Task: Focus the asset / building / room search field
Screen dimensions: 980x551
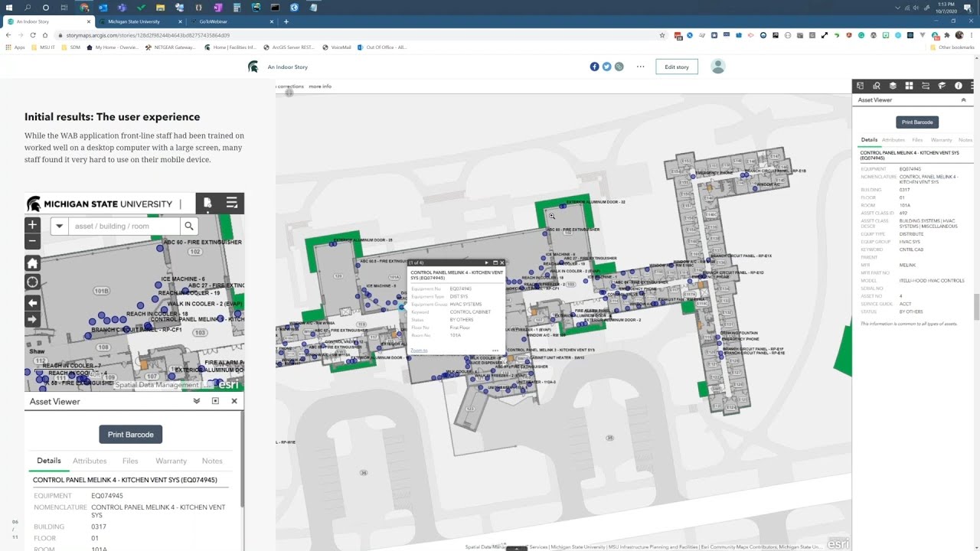Action: coord(125,226)
